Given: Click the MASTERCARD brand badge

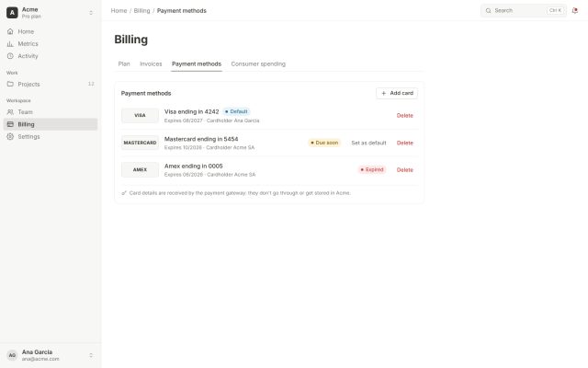Looking at the screenshot, I should click(140, 143).
